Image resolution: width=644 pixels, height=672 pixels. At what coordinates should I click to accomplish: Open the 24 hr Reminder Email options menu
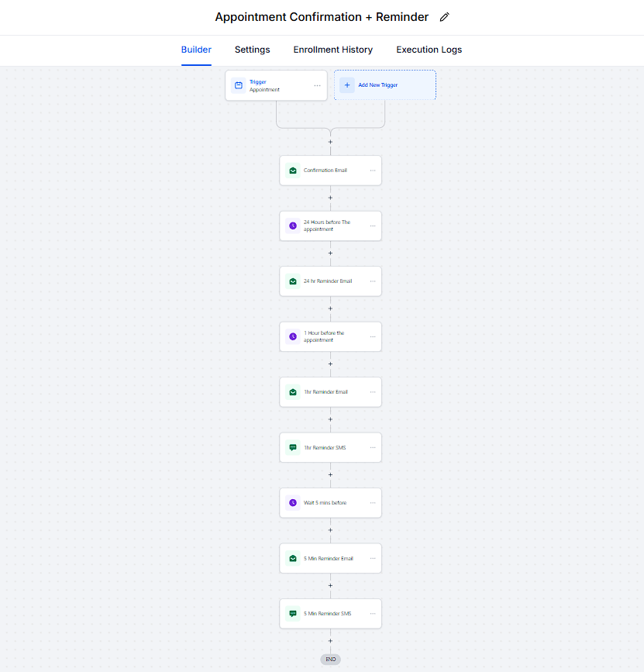[373, 281]
